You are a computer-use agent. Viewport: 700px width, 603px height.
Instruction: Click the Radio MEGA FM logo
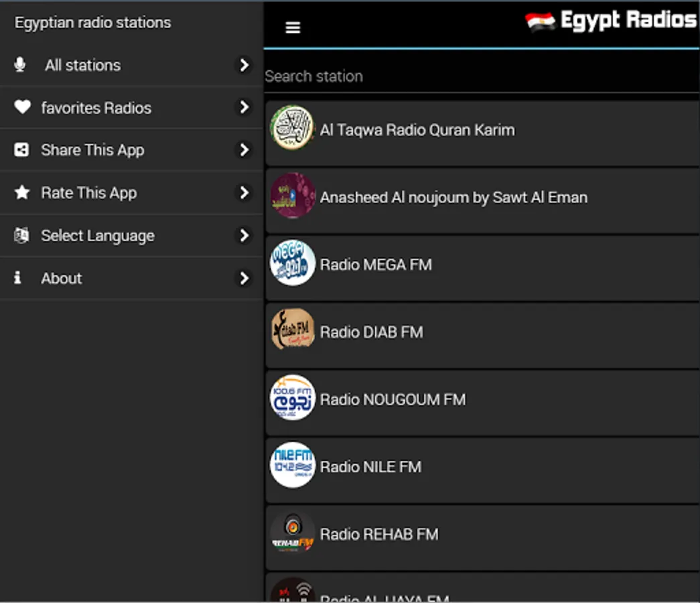pos(293,263)
